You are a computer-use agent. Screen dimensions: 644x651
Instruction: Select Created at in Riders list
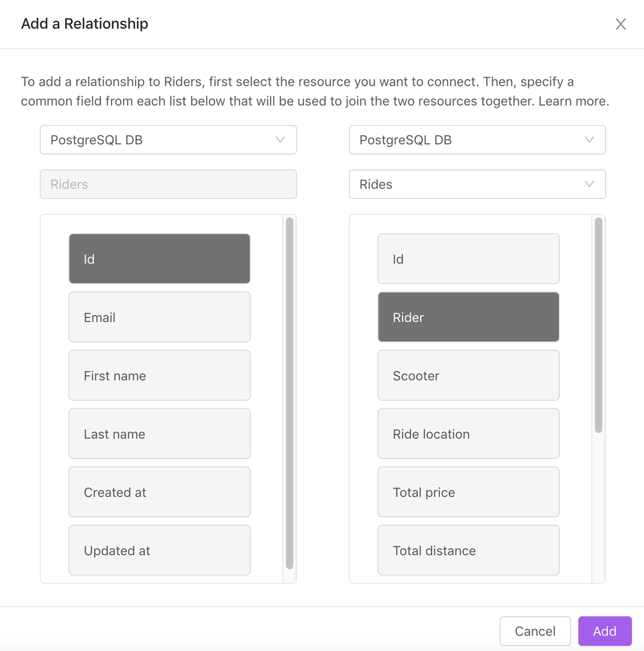159,492
